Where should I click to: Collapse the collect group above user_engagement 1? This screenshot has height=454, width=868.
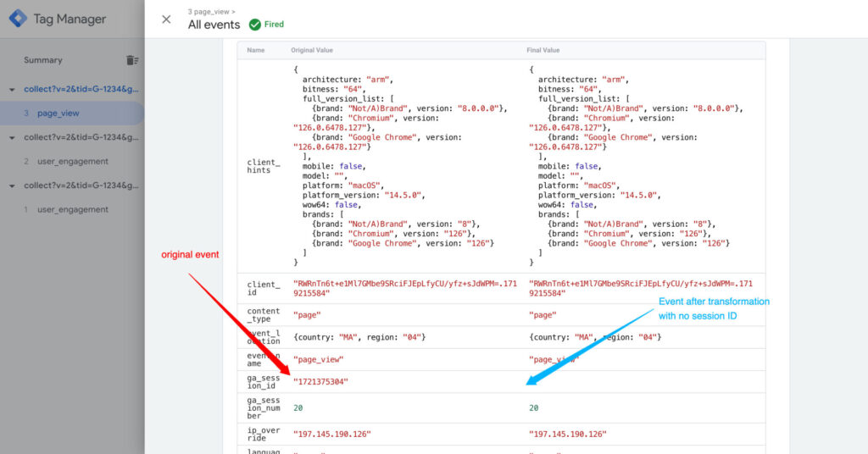point(12,185)
